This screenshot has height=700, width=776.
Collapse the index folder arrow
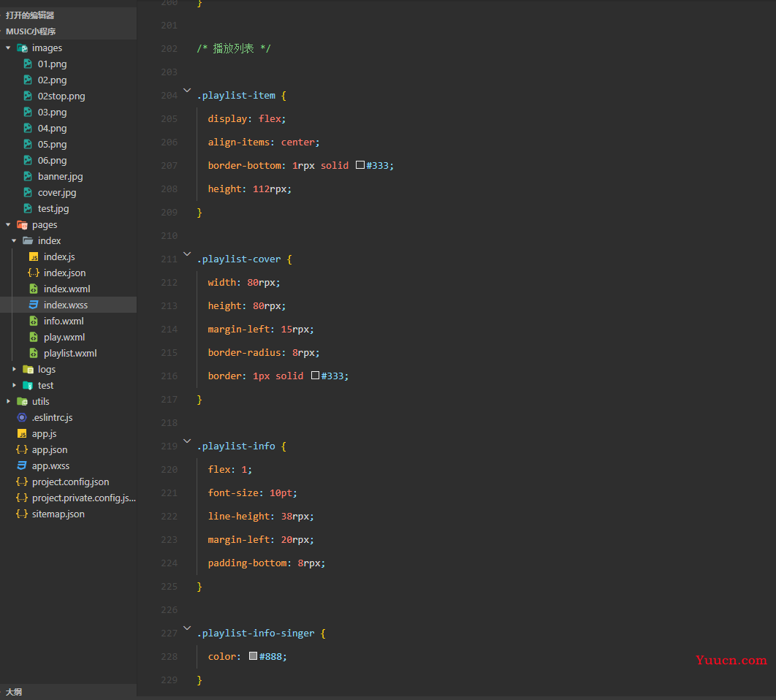tap(15, 240)
